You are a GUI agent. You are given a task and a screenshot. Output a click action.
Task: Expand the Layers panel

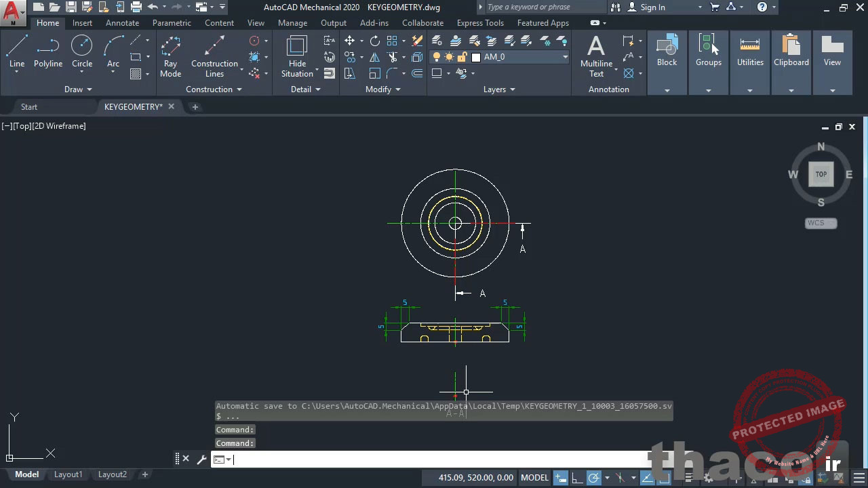499,89
